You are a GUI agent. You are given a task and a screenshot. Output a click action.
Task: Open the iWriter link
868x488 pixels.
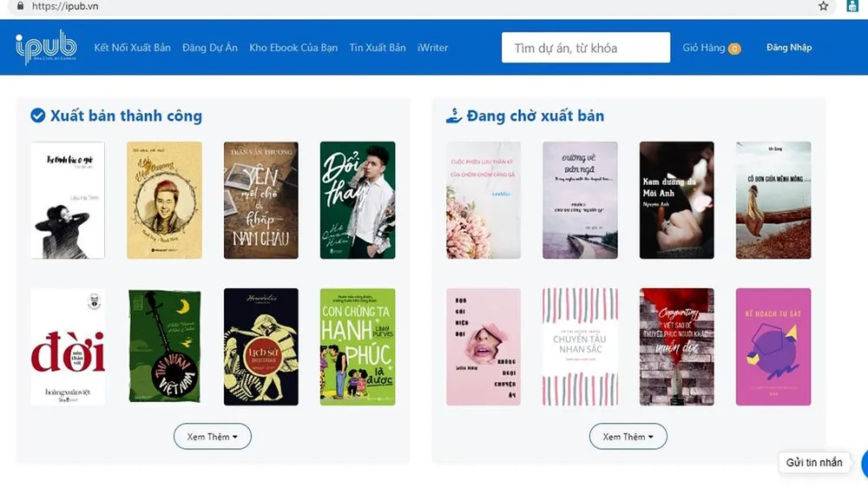[432, 48]
